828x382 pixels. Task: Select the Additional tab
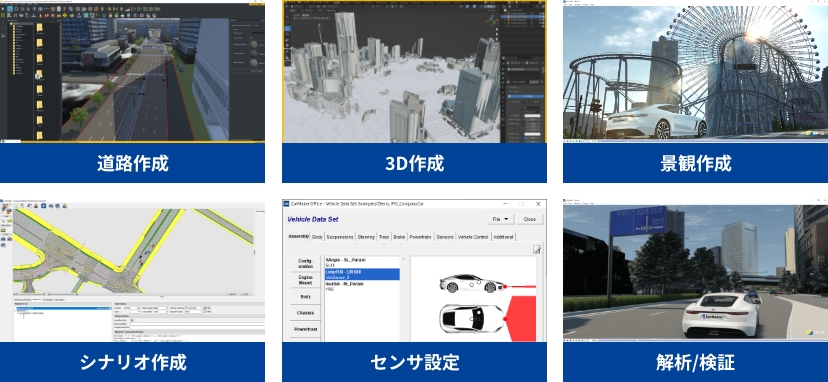503,237
